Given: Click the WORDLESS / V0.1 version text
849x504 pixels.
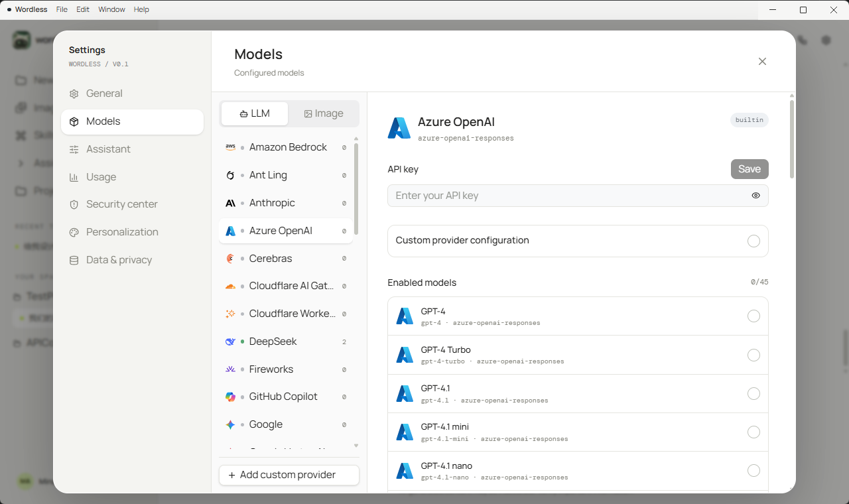Looking at the screenshot, I should (x=99, y=64).
